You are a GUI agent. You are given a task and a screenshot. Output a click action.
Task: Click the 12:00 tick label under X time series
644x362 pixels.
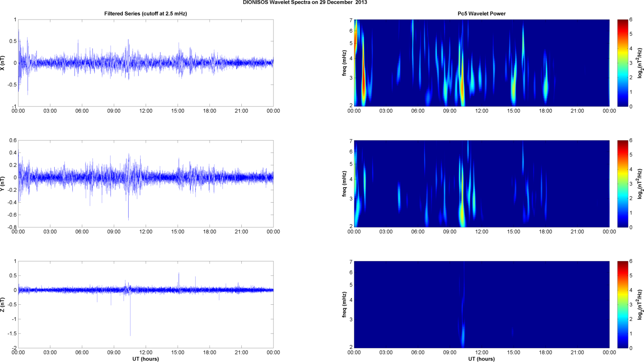(x=146, y=111)
